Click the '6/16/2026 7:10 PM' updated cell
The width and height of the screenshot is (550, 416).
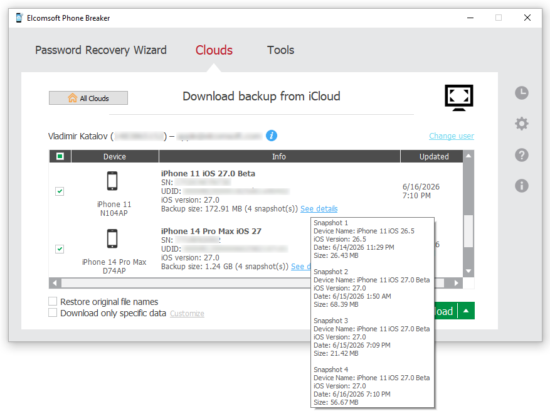[421, 191]
